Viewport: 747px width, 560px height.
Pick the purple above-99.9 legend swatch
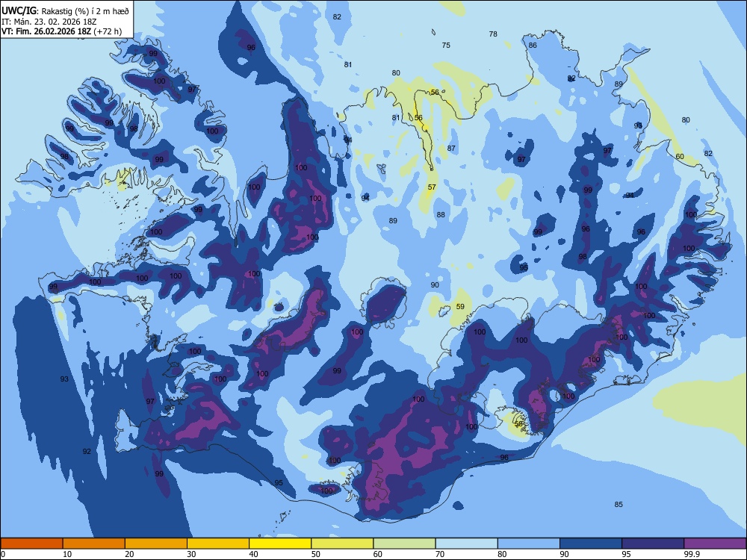click(715, 544)
